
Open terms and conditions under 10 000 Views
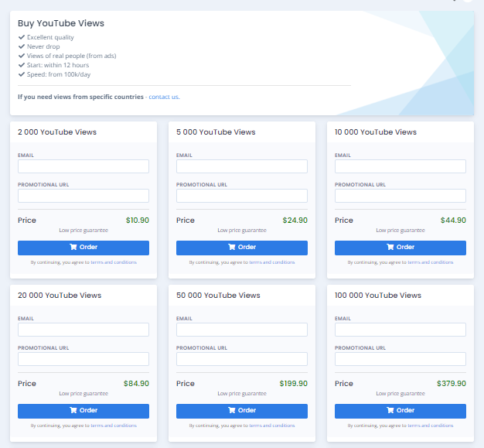click(x=431, y=262)
